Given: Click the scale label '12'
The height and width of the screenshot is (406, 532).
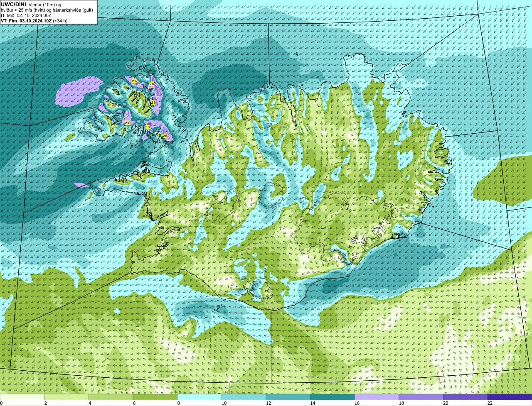Looking at the screenshot, I should click(268, 403).
